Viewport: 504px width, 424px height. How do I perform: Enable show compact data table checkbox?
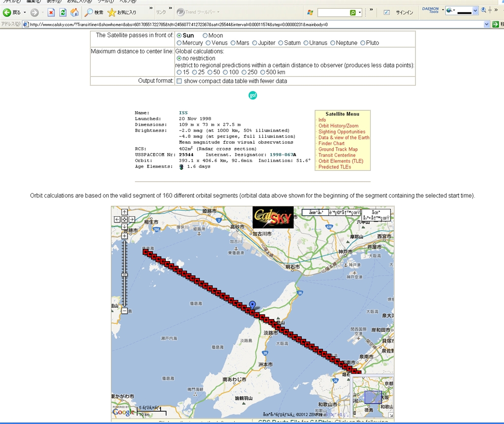pos(179,81)
